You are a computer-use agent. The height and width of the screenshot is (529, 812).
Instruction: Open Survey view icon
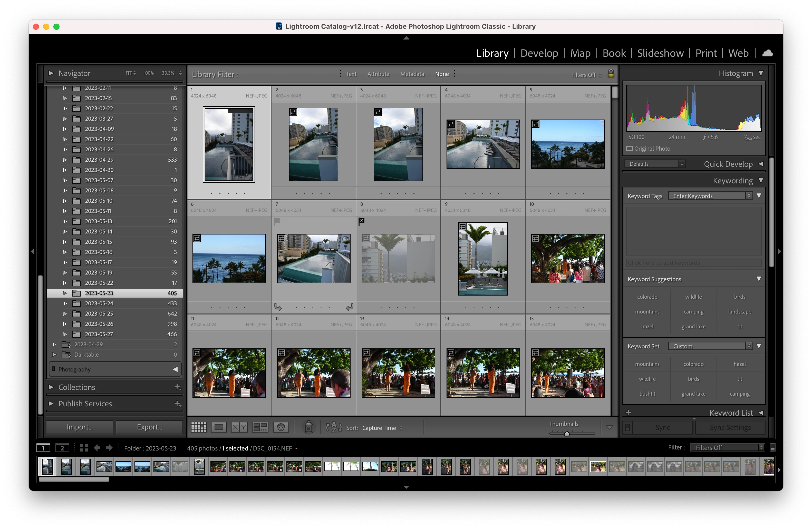pyautogui.click(x=260, y=427)
